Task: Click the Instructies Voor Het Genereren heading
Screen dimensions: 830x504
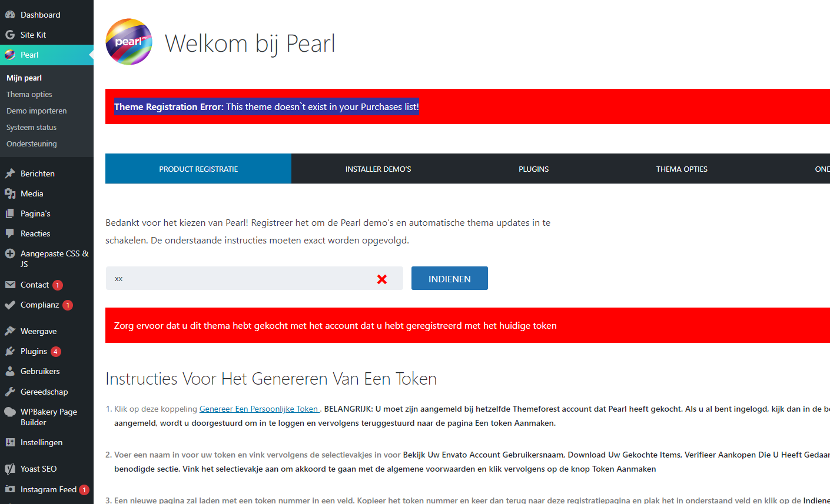Action: (271, 379)
